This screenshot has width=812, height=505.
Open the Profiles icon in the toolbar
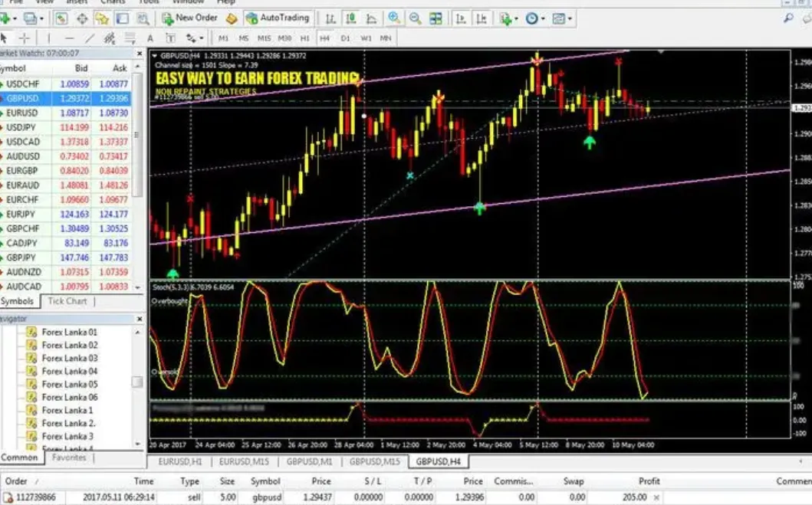[x=30, y=18]
